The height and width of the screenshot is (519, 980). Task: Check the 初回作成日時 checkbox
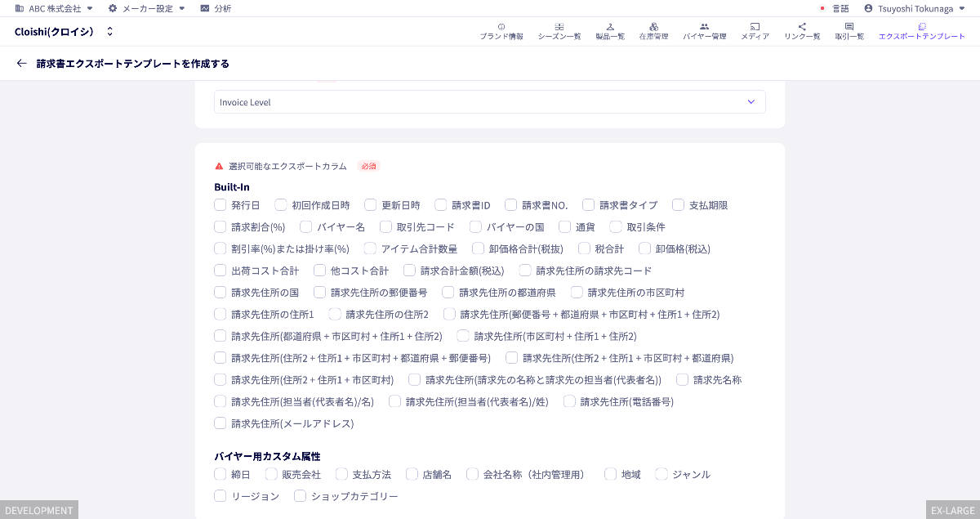pyautogui.click(x=281, y=205)
